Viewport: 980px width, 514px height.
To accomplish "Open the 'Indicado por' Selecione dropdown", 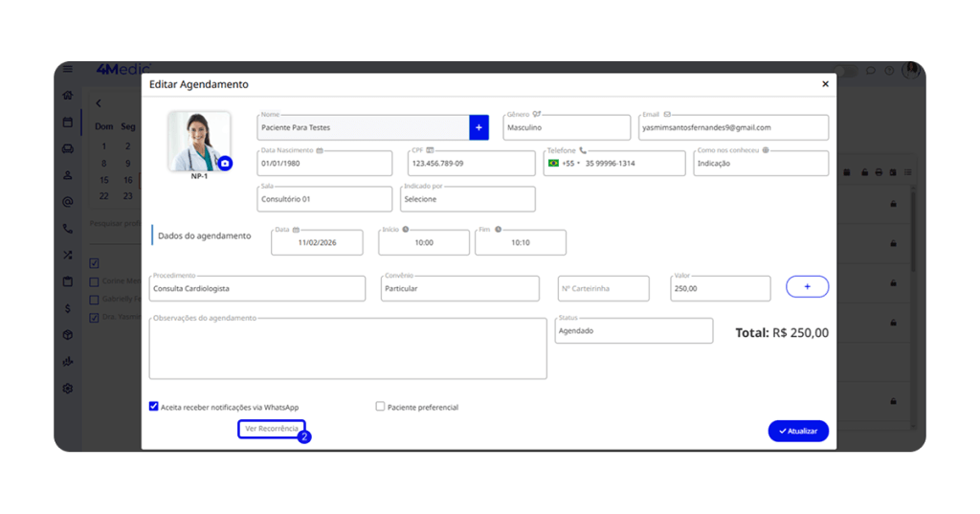I will 467,199.
